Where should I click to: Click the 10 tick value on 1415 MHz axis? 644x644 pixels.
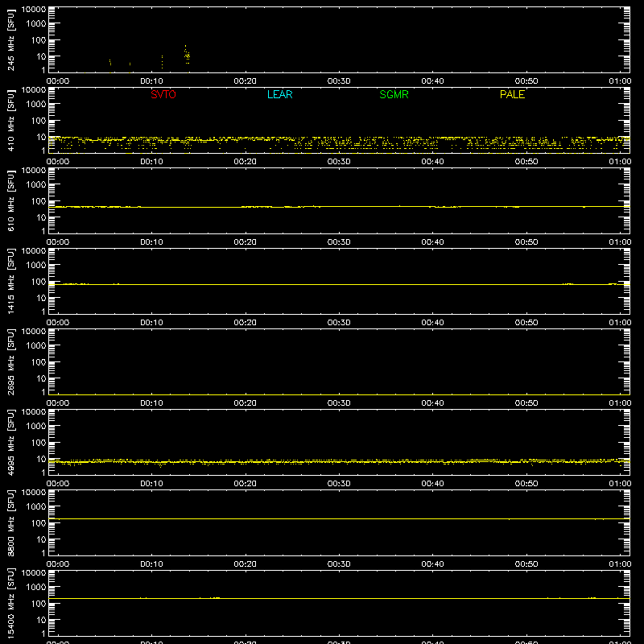41,298
